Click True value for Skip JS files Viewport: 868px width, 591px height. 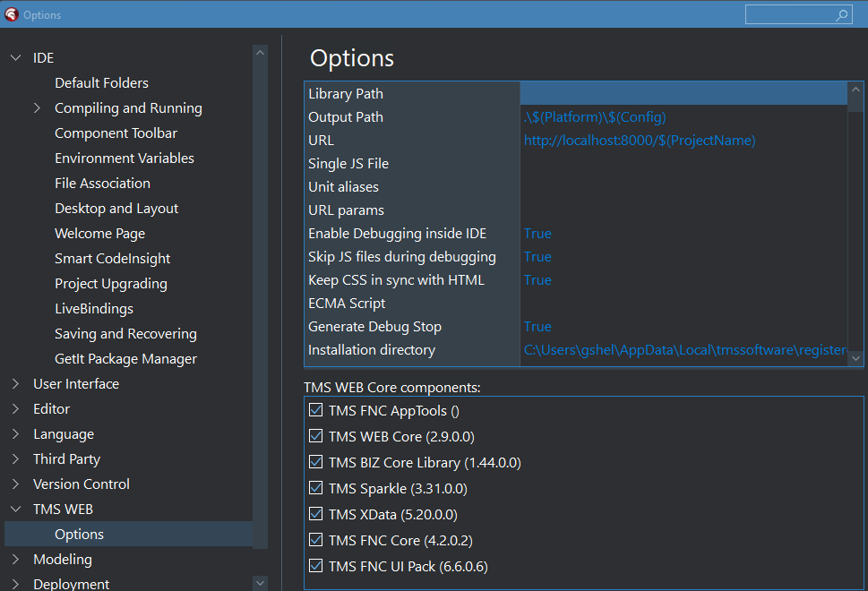coord(537,257)
